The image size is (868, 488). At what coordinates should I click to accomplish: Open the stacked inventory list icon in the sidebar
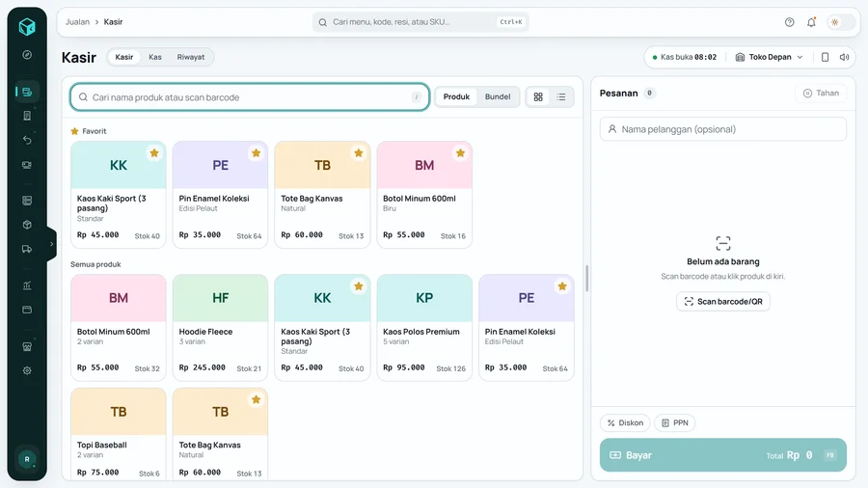coord(27,201)
